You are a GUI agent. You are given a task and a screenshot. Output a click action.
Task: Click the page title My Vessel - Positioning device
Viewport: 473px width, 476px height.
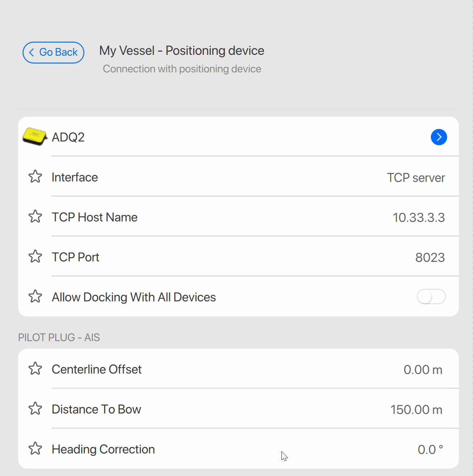click(x=182, y=51)
